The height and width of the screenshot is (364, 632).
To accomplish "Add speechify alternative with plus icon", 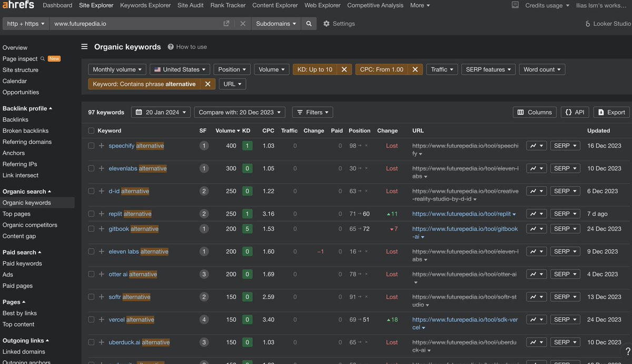I will coord(102,146).
